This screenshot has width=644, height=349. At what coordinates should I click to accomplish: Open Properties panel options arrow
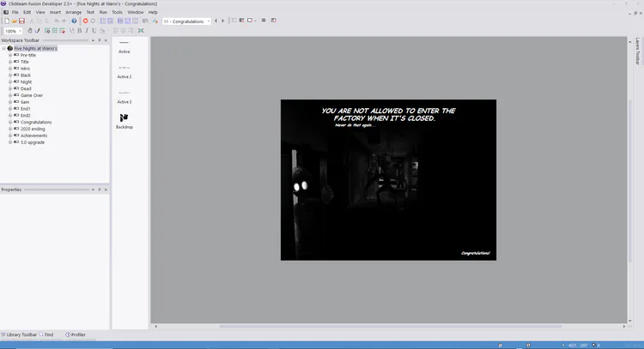click(93, 190)
